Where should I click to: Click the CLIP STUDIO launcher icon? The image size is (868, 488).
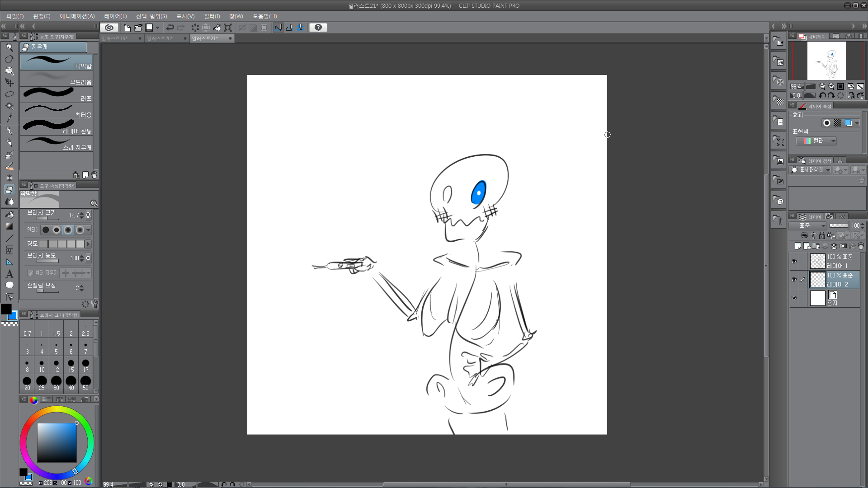tap(109, 28)
